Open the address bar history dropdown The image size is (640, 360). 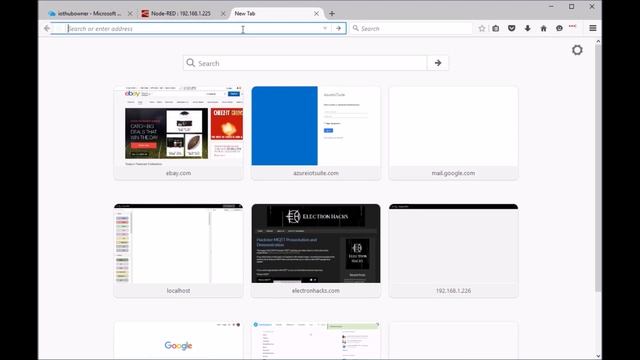(325, 28)
